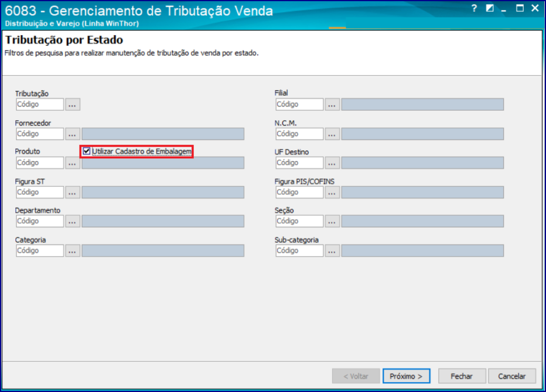Image resolution: width=546 pixels, height=392 pixels.
Task: Click the < Voltar button
Action: point(356,376)
